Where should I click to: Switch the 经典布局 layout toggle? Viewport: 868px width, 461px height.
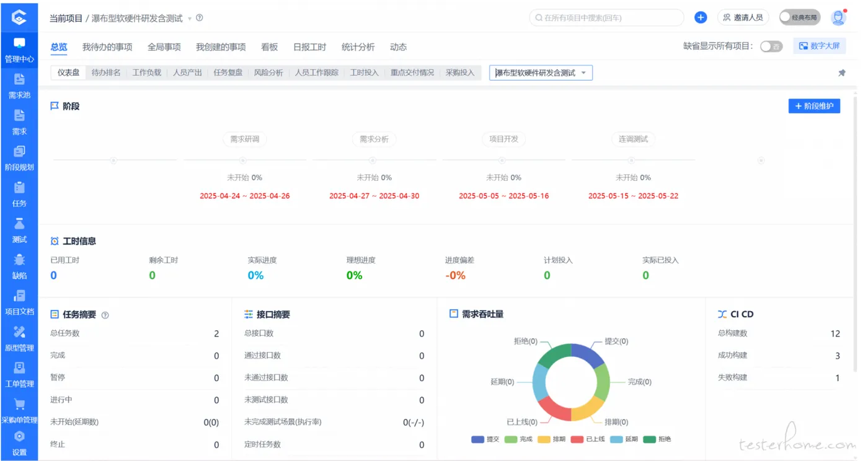tap(799, 18)
